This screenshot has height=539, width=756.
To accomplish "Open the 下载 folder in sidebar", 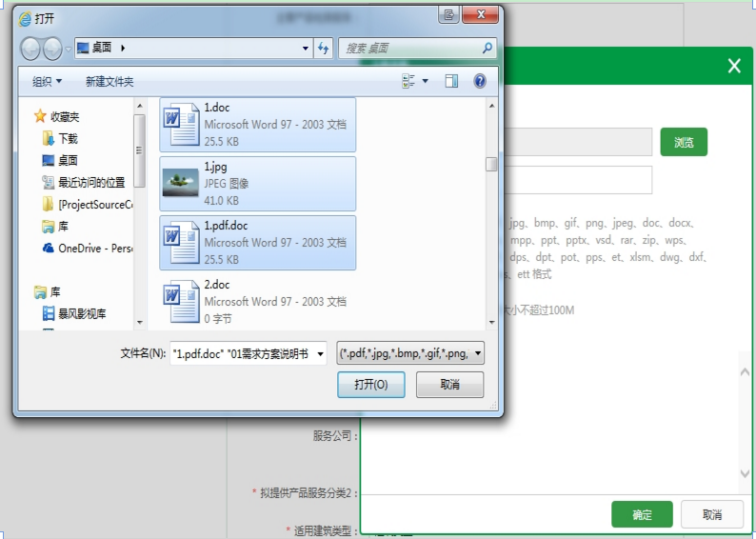I will [60, 139].
